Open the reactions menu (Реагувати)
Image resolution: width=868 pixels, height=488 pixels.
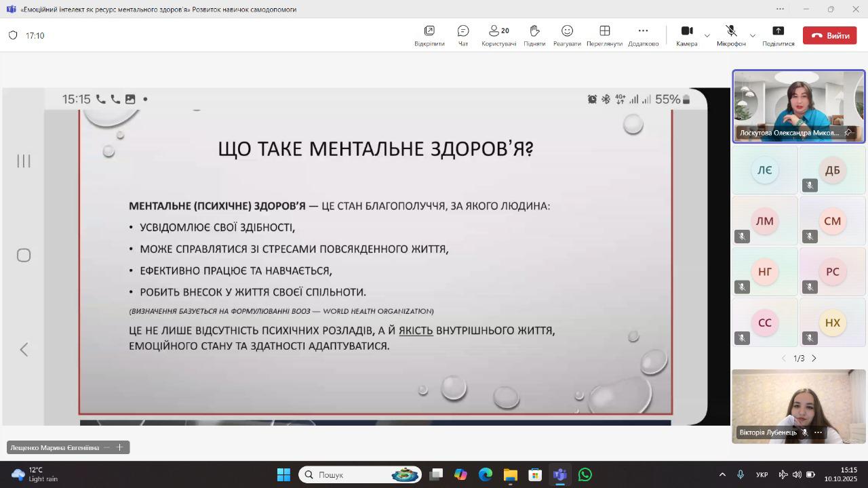[567, 35]
